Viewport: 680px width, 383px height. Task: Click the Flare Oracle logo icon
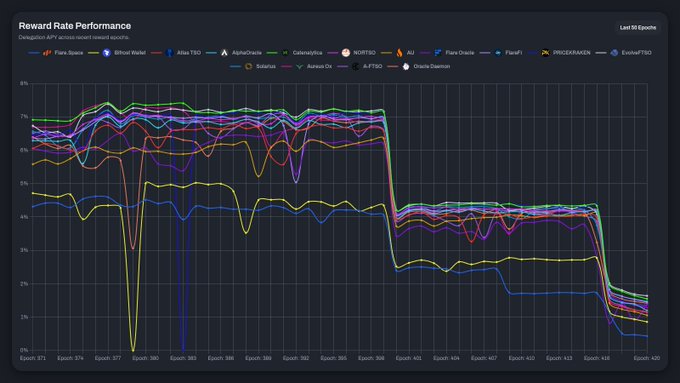(x=438, y=52)
